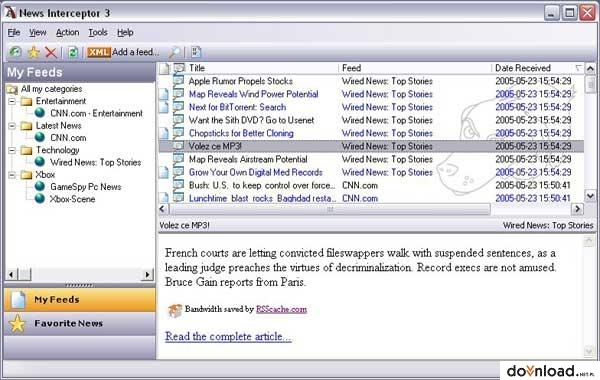Click the Latest News folder icon
This screenshot has height=380, width=600.
(26, 126)
